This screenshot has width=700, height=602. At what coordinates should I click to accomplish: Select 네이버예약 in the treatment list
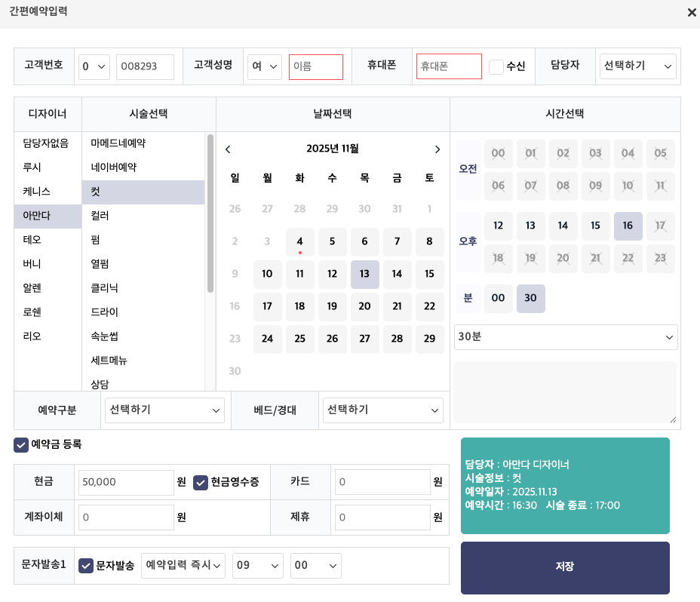click(x=113, y=167)
